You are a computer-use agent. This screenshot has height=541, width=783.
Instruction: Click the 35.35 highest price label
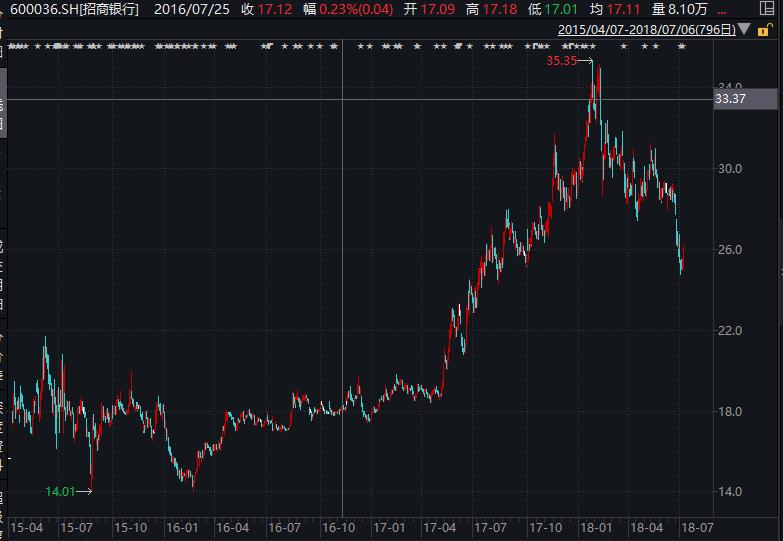tap(562, 61)
